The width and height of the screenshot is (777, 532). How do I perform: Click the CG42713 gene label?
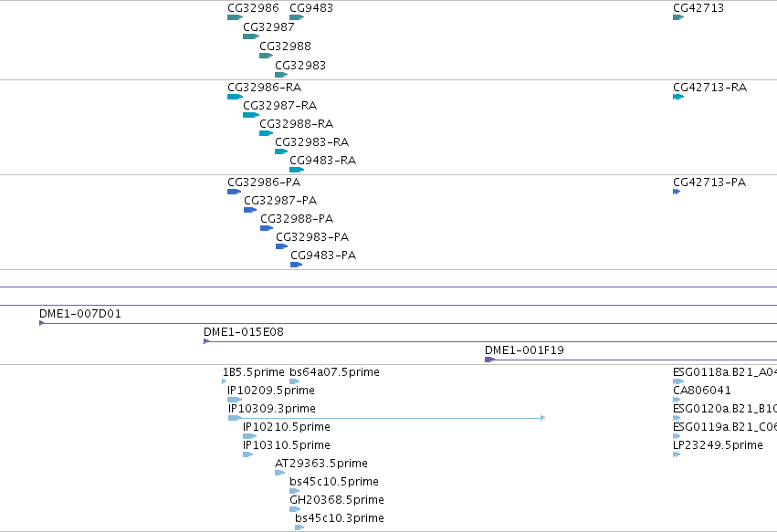(698, 8)
